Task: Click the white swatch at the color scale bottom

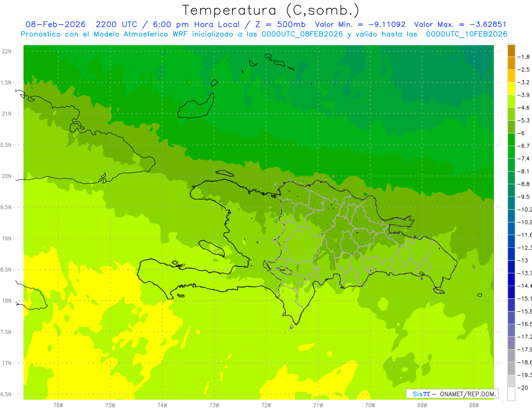Action: click(511, 394)
